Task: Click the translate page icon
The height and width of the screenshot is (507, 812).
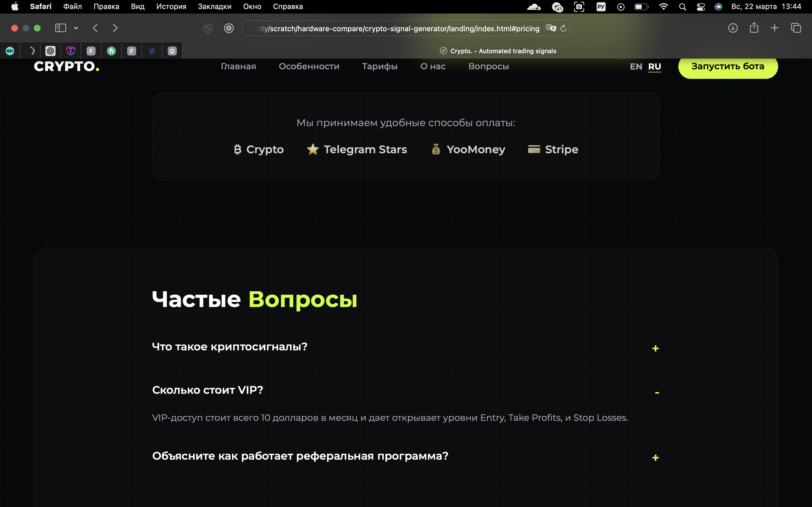Action: (551, 28)
